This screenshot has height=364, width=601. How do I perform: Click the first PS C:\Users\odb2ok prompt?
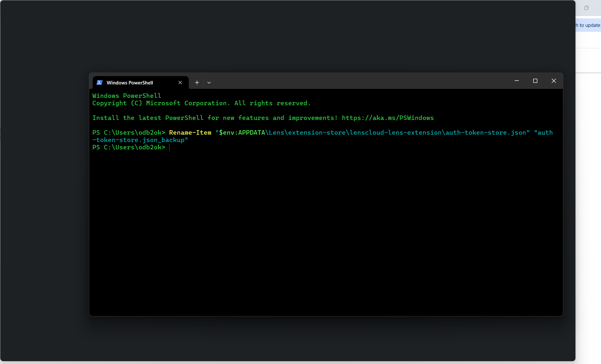click(x=129, y=133)
